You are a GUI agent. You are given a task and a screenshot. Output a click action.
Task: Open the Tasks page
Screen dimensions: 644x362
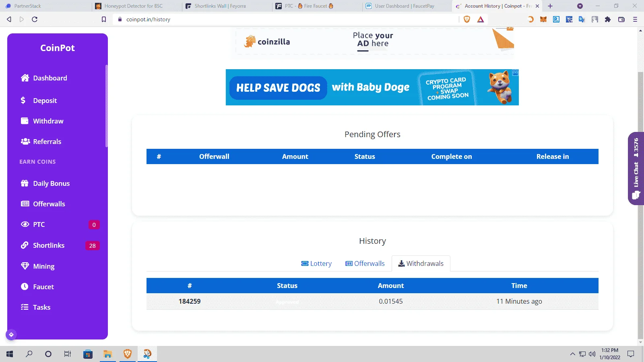(35, 307)
